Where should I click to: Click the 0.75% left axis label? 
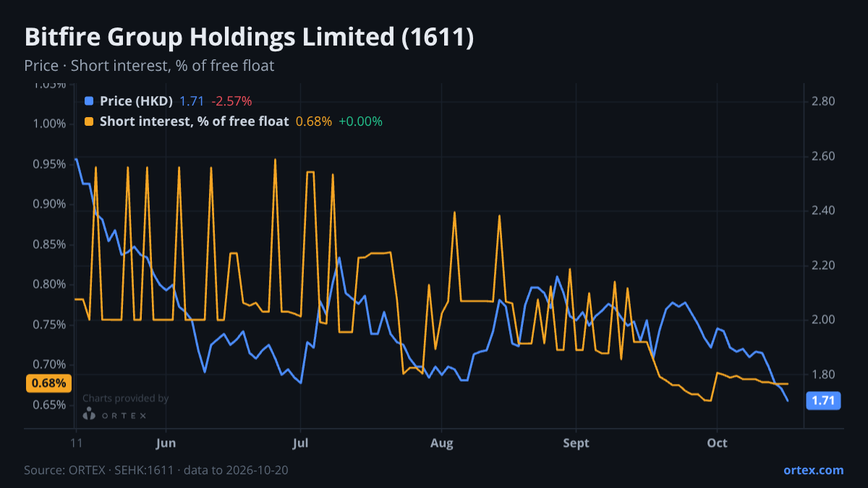pos(49,325)
